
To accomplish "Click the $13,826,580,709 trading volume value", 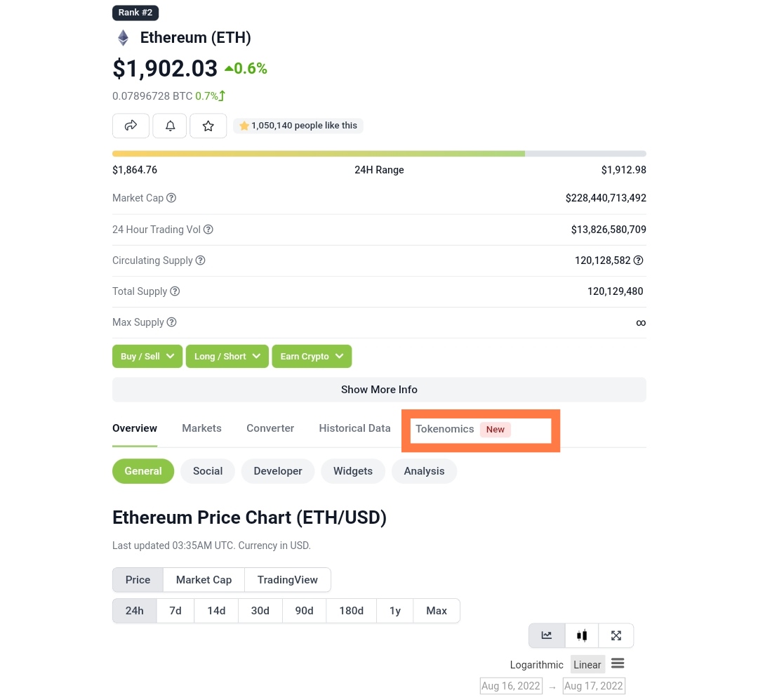I will [x=609, y=230].
